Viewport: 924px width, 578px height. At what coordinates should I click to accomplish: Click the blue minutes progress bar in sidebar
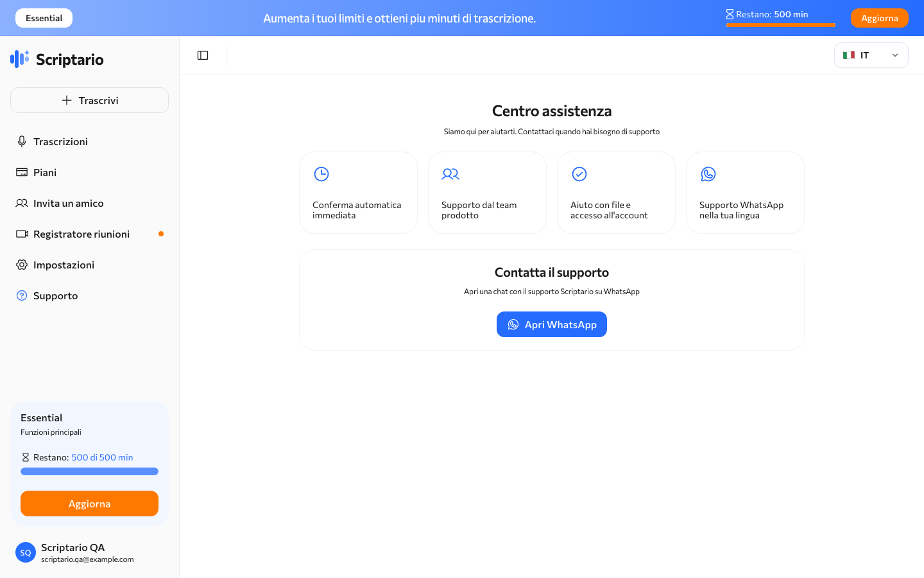coord(90,471)
